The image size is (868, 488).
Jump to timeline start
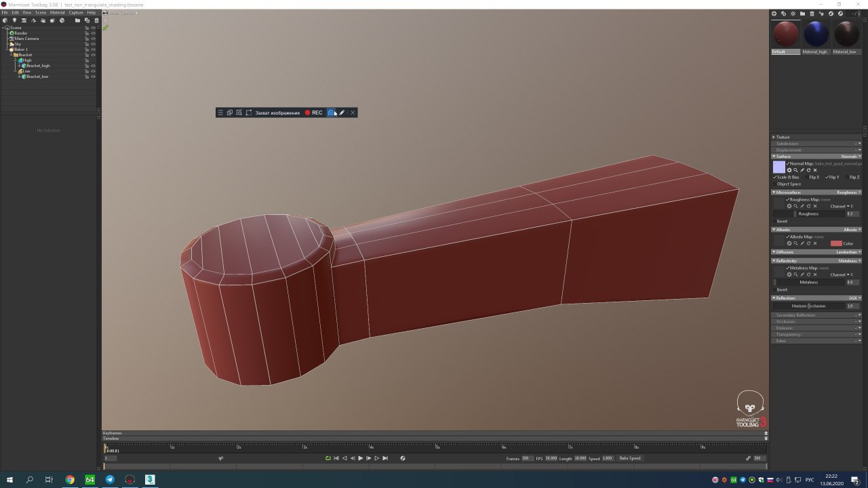pyautogui.click(x=336, y=458)
